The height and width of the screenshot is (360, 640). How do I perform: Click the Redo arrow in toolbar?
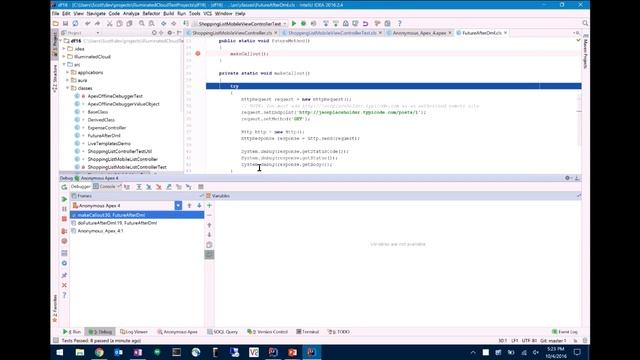97,24
